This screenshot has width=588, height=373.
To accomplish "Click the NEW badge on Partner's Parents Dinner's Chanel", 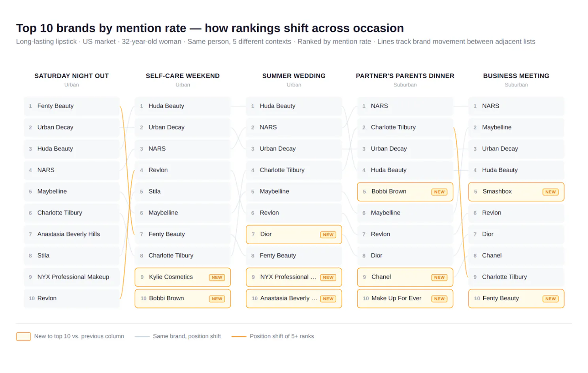I will point(439,277).
